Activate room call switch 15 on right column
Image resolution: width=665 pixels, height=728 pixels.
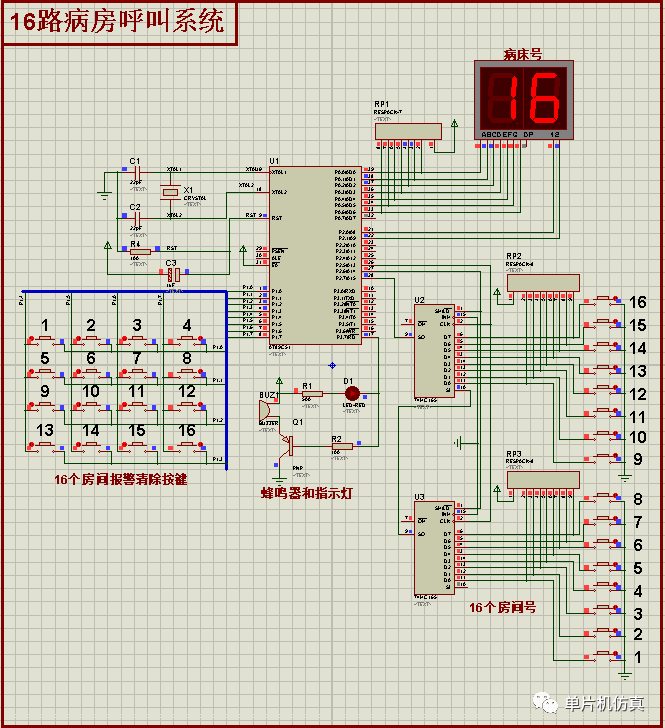pos(603,323)
